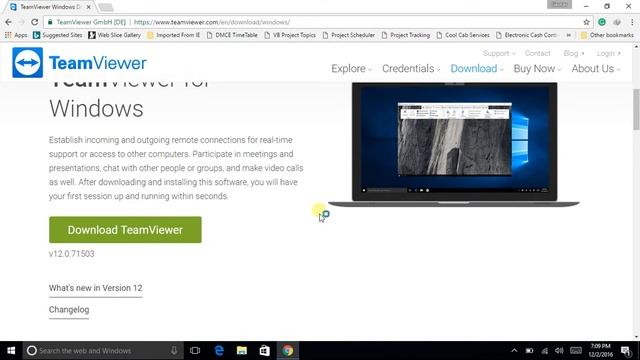Show hidden bookmarks with overflow chevron

tap(569, 35)
